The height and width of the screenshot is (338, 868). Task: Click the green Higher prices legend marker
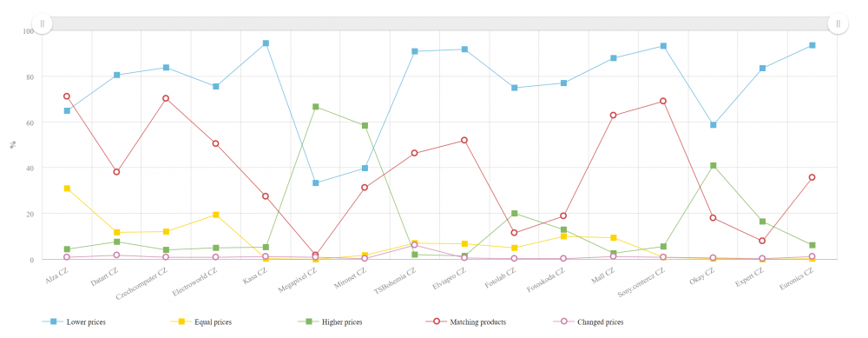(308, 321)
